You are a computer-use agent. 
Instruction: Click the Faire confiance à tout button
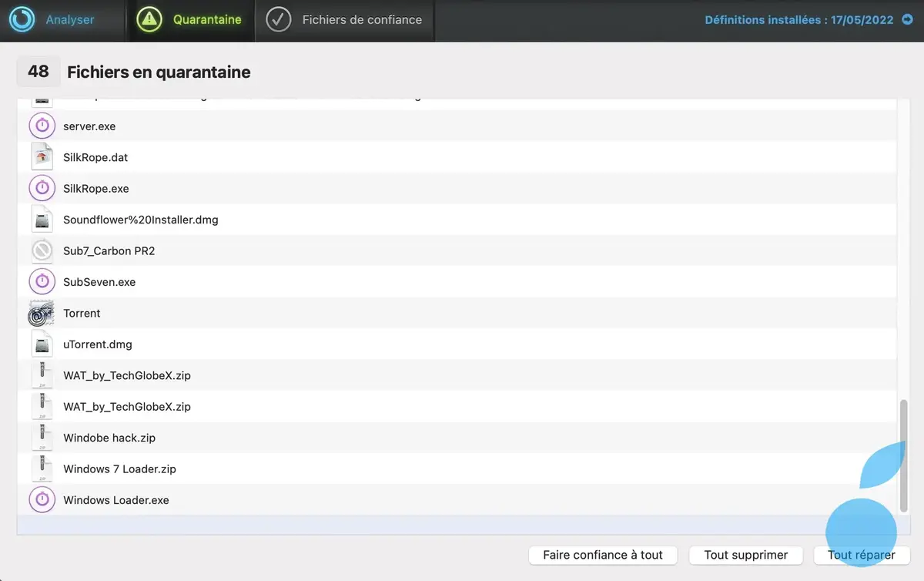602,555
